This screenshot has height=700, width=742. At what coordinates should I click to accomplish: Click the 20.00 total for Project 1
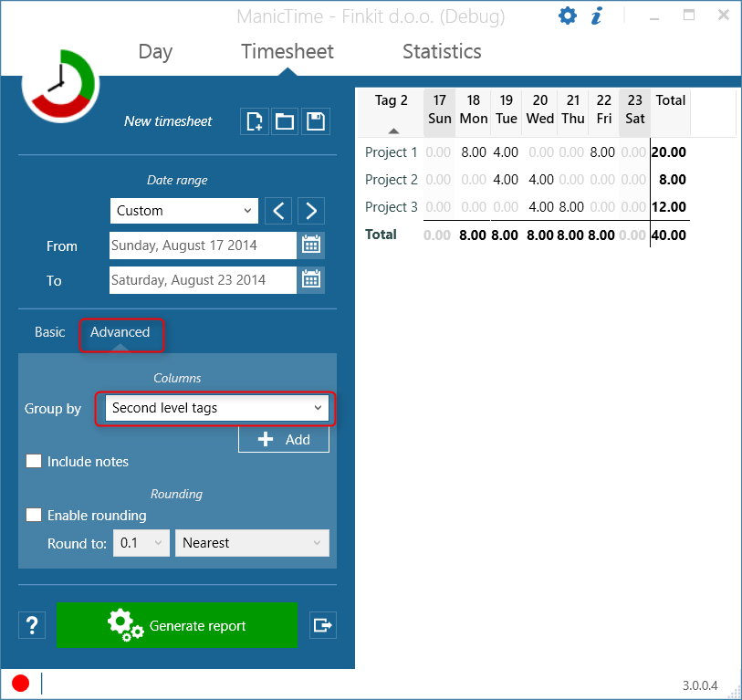click(669, 152)
